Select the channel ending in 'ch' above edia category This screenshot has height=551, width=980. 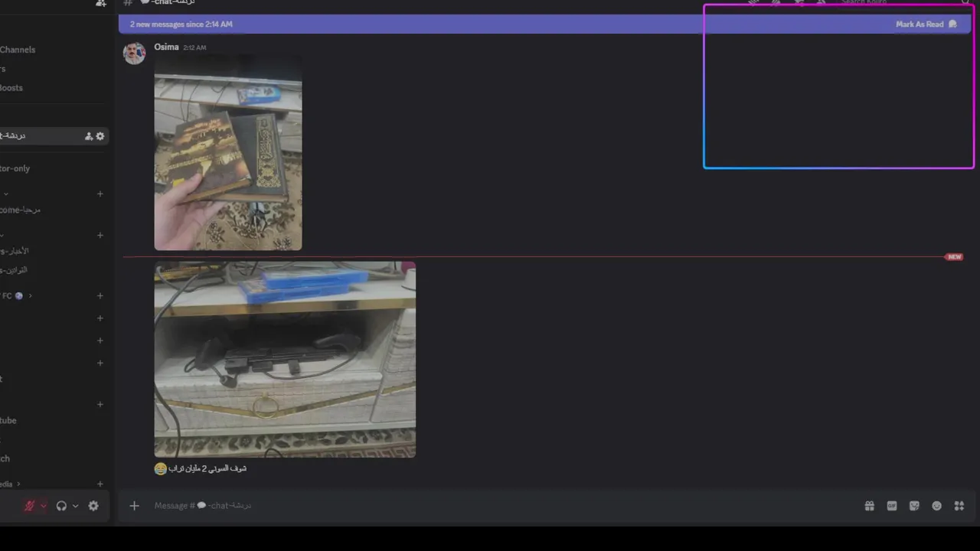(x=5, y=458)
